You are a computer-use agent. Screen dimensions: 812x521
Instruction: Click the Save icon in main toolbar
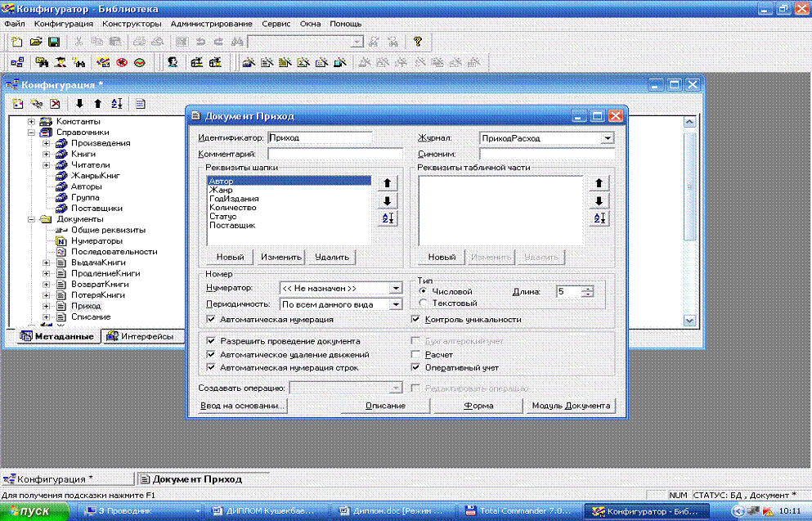click(53, 41)
